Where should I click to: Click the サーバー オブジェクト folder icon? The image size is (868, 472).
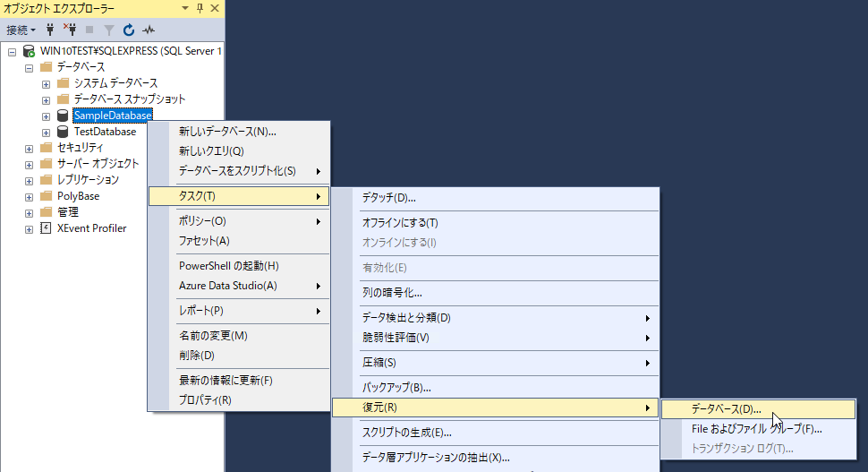pos(47,163)
